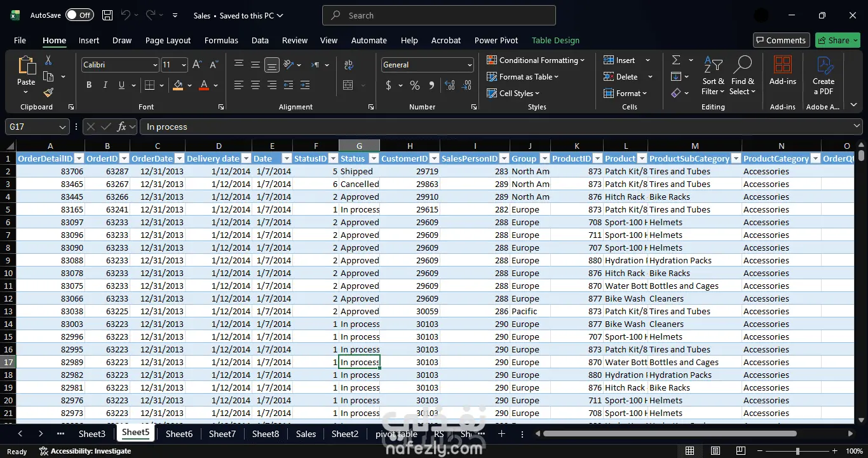The width and height of the screenshot is (868, 458).
Task: Click the Cut scissors icon
Action: pyautogui.click(x=48, y=60)
